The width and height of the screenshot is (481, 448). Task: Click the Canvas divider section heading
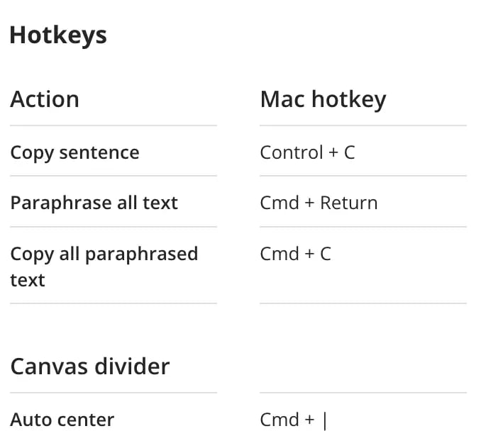coord(90,366)
